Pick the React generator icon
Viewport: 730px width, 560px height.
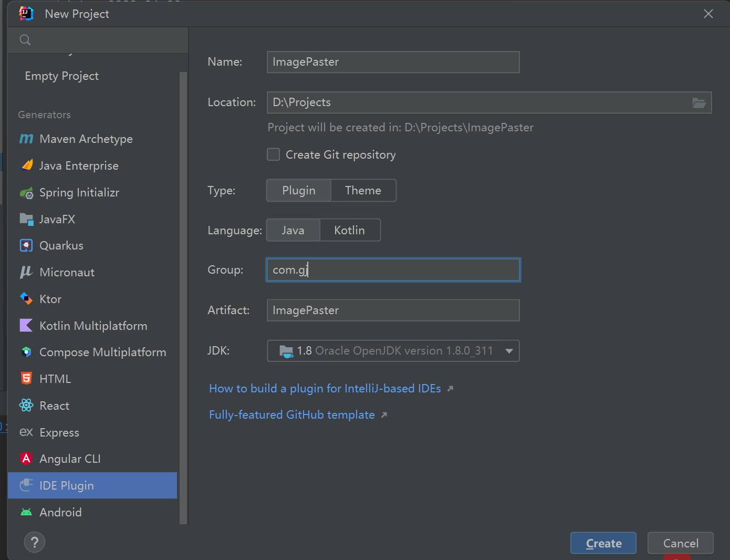pos(26,406)
